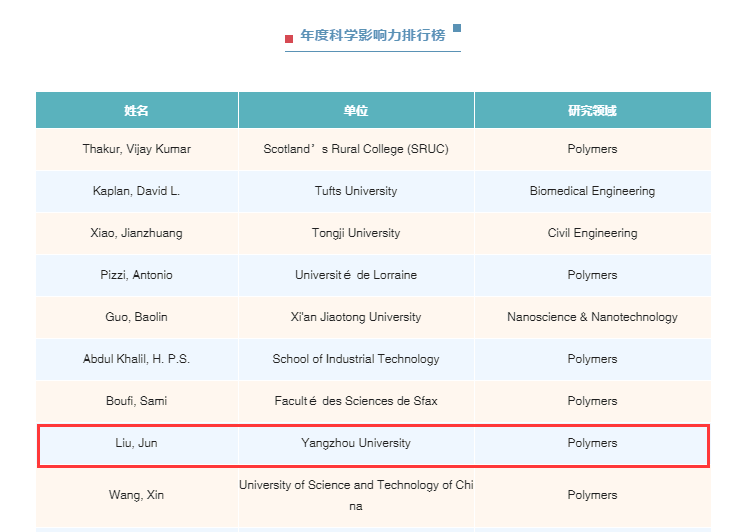Screen dimensions: 756x532
Task: Click the Tongji University cell
Action: click(356, 233)
